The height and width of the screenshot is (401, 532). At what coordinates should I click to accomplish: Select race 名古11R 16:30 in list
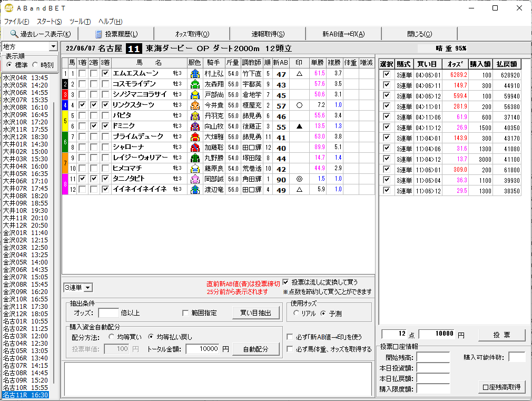pyautogui.click(x=25, y=395)
